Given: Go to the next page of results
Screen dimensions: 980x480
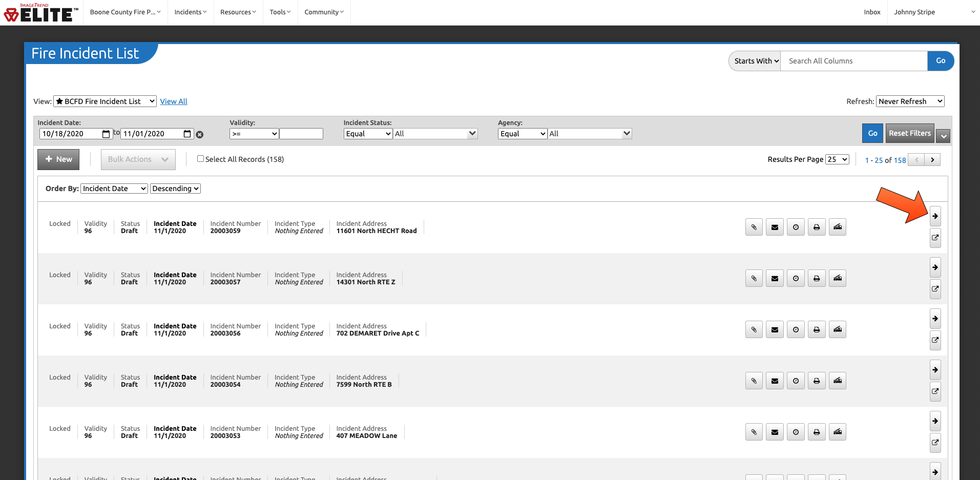Looking at the screenshot, I should point(932,160).
